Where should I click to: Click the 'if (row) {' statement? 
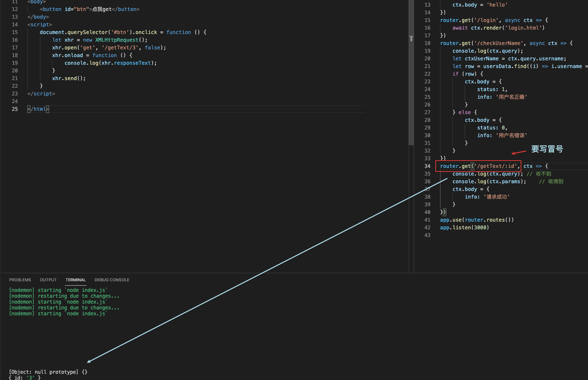(x=468, y=74)
